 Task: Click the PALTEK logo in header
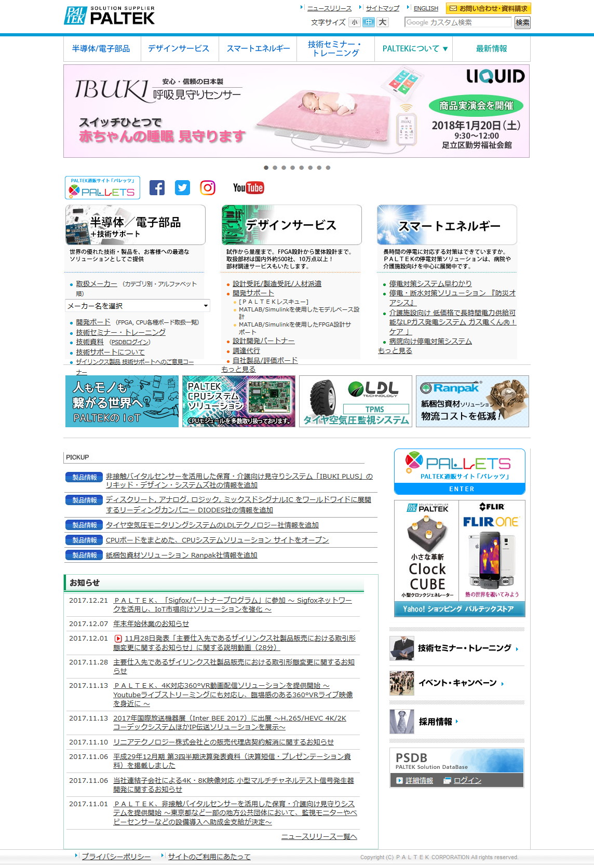click(110, 16)
